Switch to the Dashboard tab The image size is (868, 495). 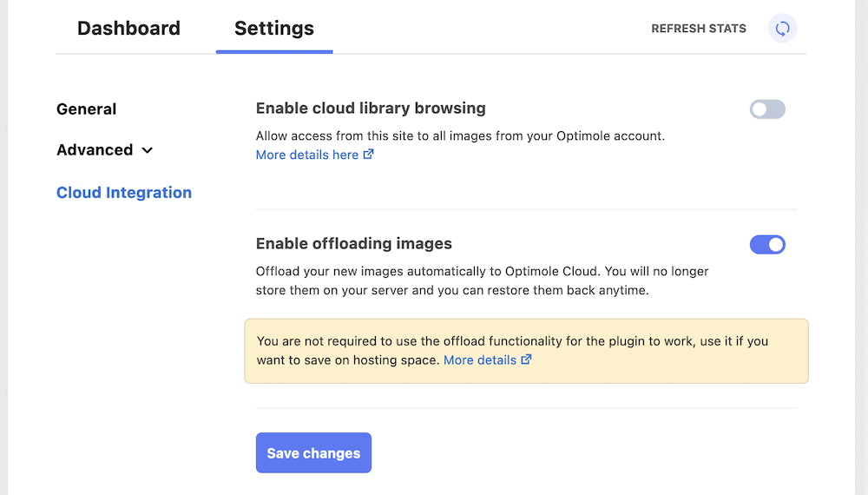coord(128,29)
